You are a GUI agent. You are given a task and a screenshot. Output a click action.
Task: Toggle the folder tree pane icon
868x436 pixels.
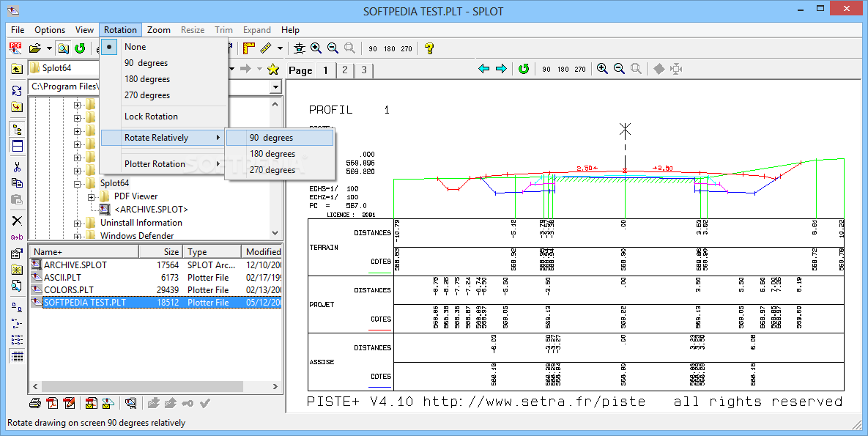coord(17,130)
